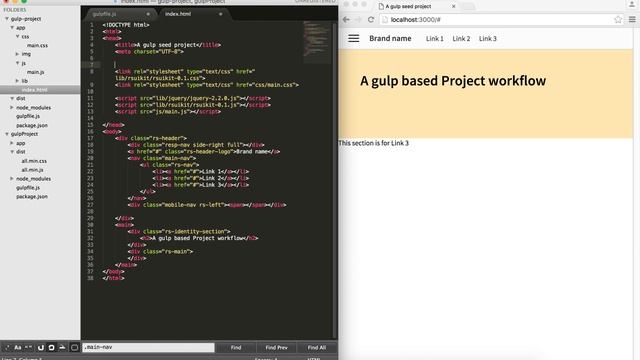Click browser forward arrow

pos(358,19)
